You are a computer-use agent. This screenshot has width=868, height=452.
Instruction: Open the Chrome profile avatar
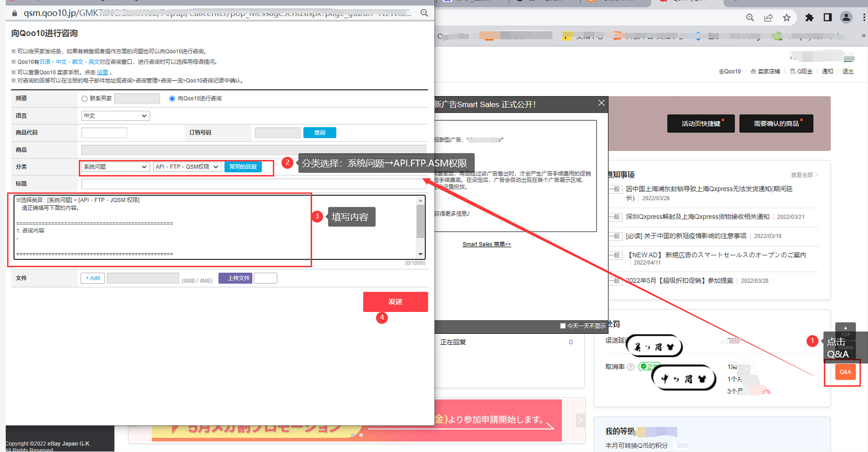click(x=846, y=18)
